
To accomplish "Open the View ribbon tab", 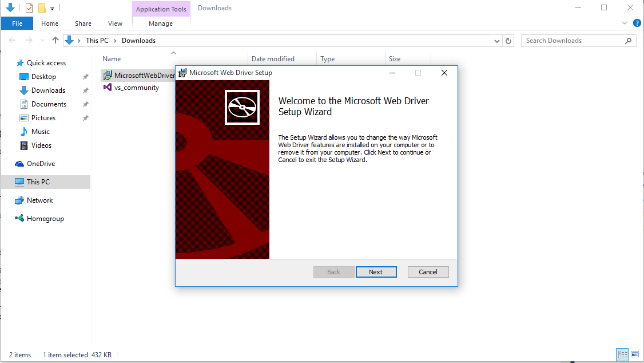I will [x=115, y=23].
